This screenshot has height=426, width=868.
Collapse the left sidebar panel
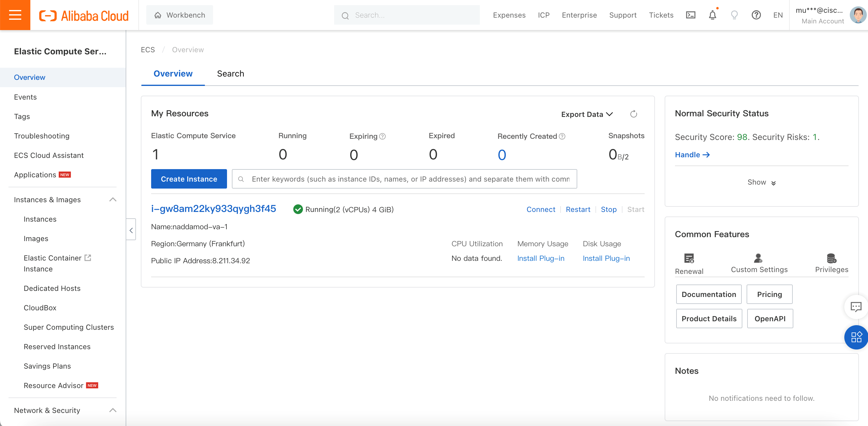click(x=131, y=230)
